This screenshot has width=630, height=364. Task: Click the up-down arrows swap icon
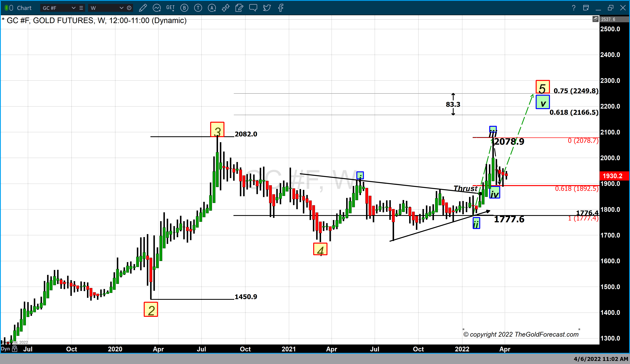point(225,8)
